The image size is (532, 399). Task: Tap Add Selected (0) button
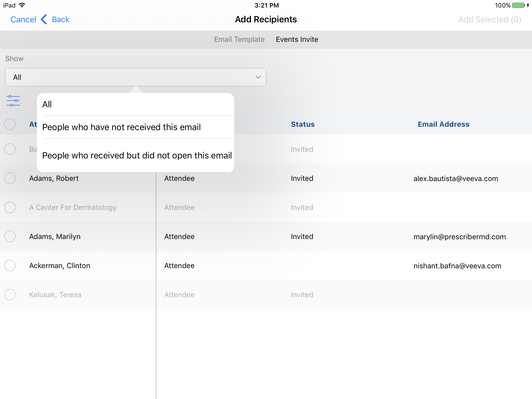tap(489, 19)
